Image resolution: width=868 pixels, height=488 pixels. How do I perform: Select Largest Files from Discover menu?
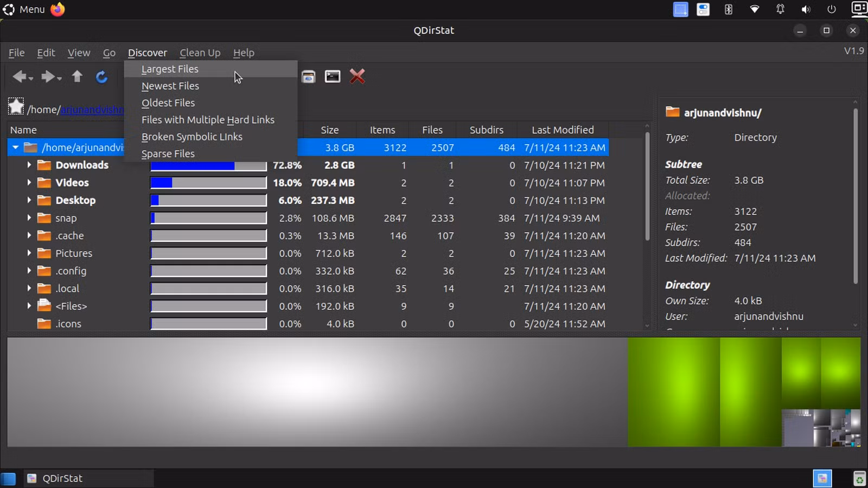(x=210, y=69)
